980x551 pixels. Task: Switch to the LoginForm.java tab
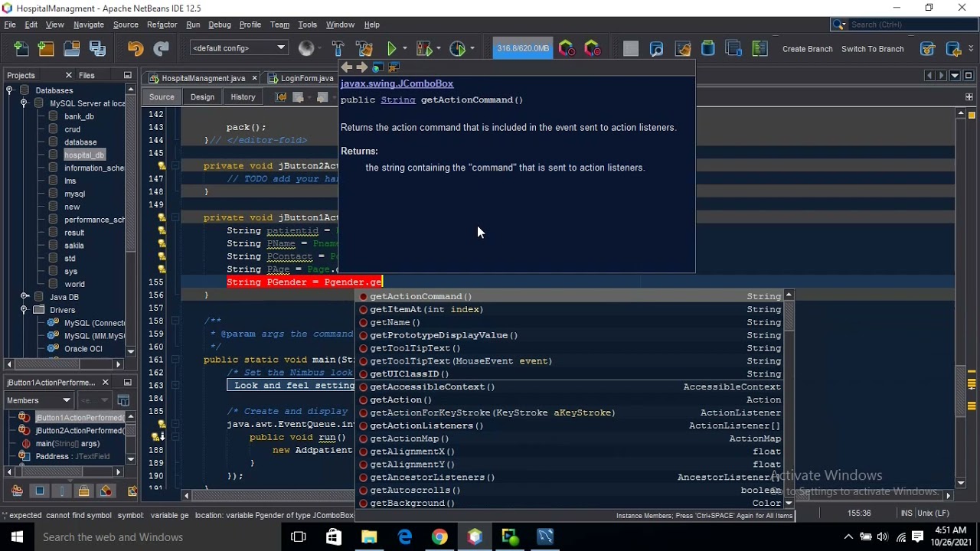tap(306, 78)
